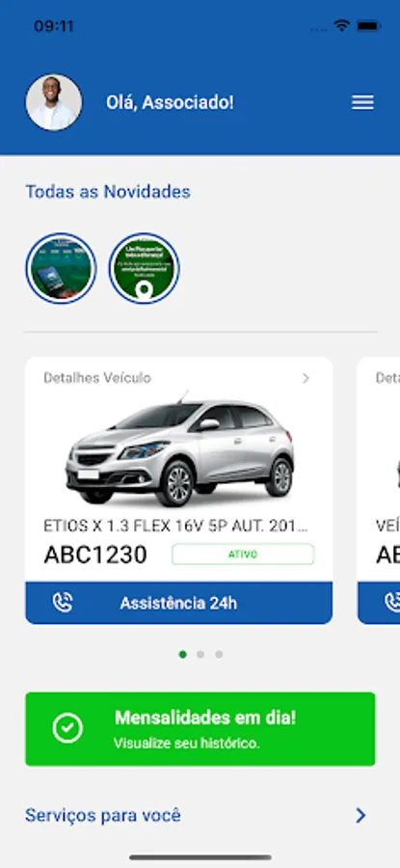Image resolution: width=400 pixels, height=868 pixels.
Task: Open the hamburger menu icon
Action: [x=362, y=102]
